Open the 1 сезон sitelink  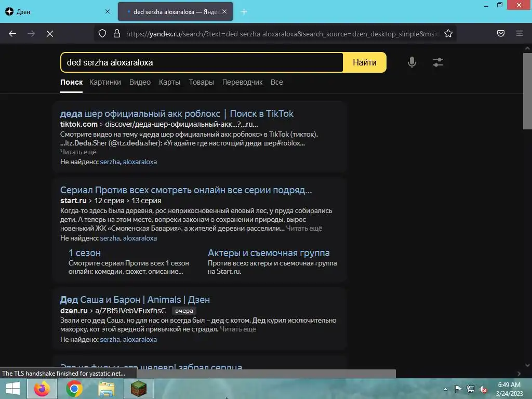point(85,253)
